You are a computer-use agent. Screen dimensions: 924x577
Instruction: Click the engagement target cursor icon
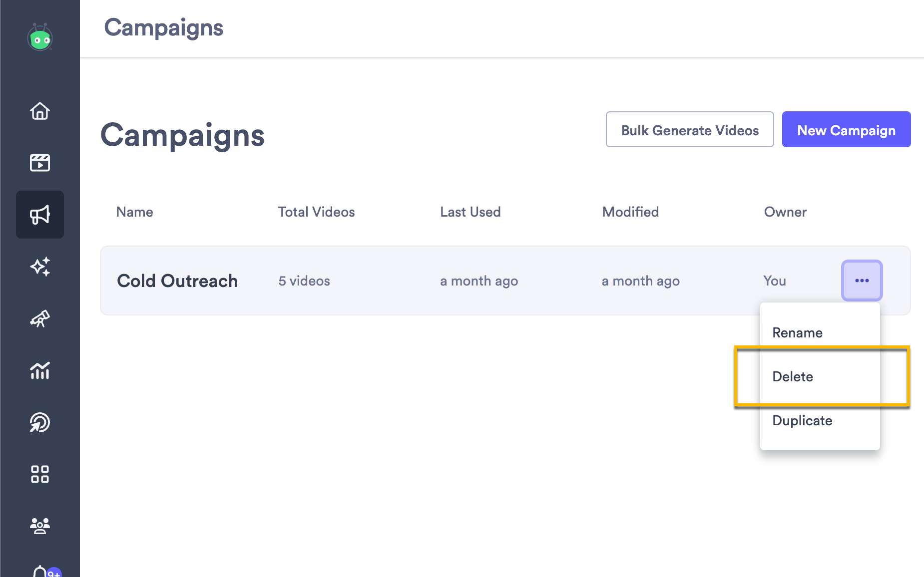tap(40, 423)
